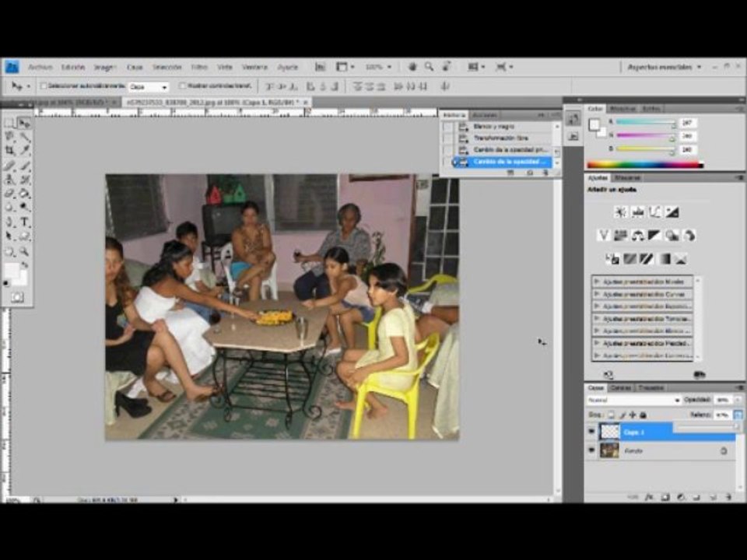Add Color Balance adjustment icon

[x=638, y=235]
